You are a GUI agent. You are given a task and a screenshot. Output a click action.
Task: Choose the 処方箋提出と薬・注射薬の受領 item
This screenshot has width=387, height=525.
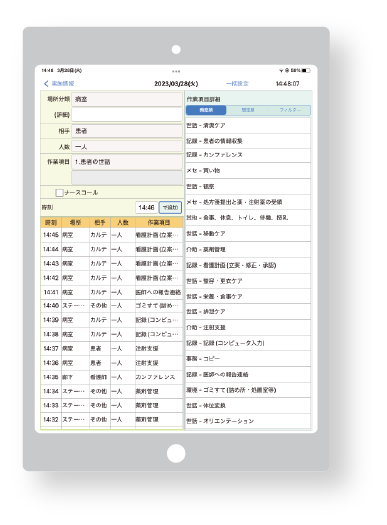[248, 202]
